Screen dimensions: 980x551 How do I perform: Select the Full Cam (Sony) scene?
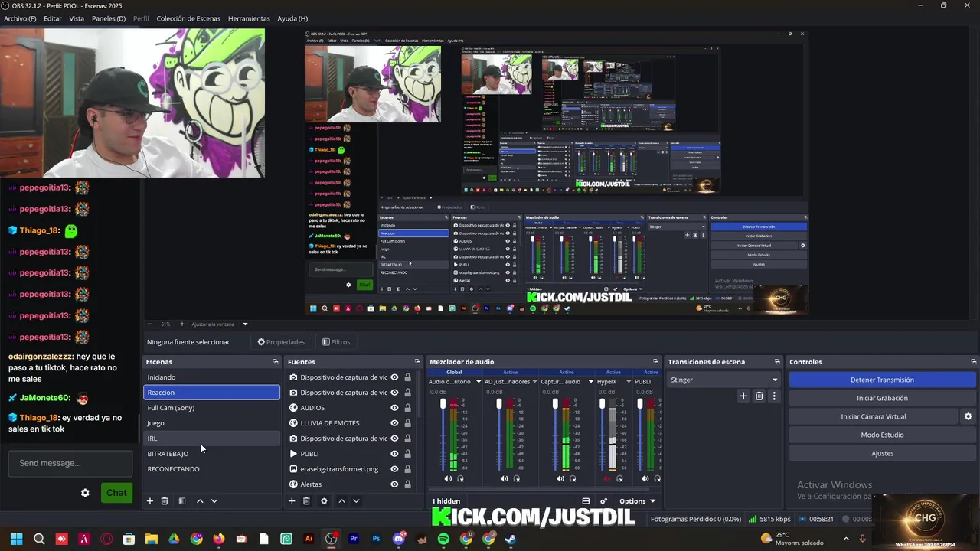[212, 408]
